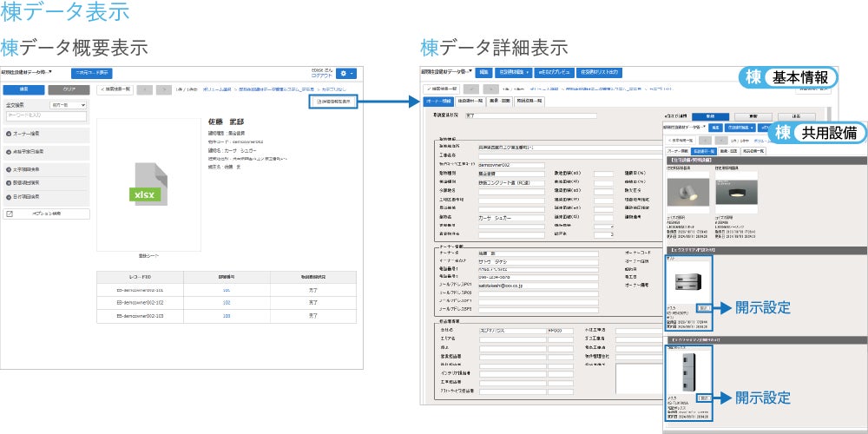
Task: Open record 103 link in table
Action: pyautogui.click(x=227, y=316)
